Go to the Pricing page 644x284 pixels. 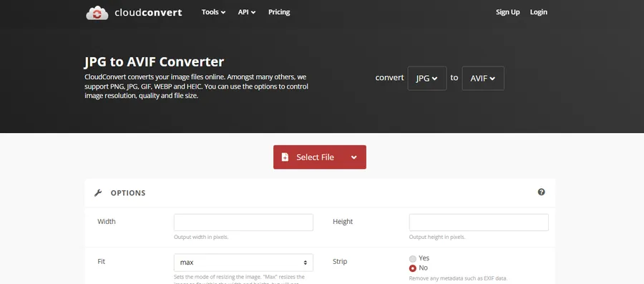(x=279, y=12)
